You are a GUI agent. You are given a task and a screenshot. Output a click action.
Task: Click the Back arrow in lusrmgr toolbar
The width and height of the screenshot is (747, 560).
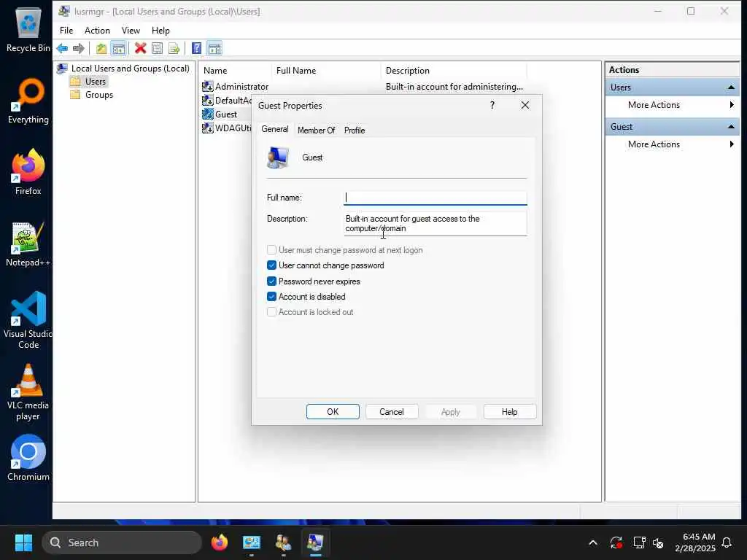[x=62, y=48]
